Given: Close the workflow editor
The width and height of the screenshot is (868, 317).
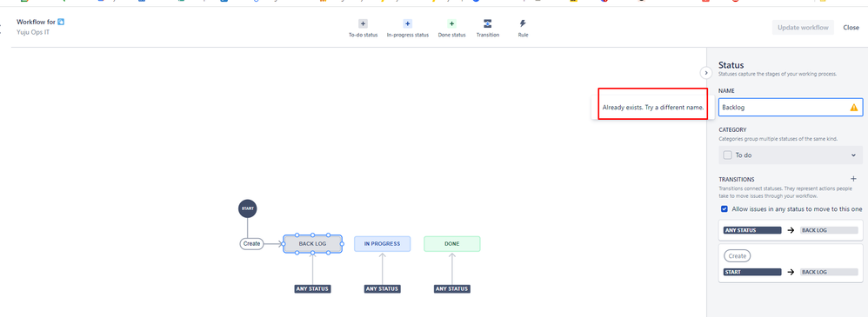Looking at the screenshot, I should pyautogui.click(x=851, y=28).
